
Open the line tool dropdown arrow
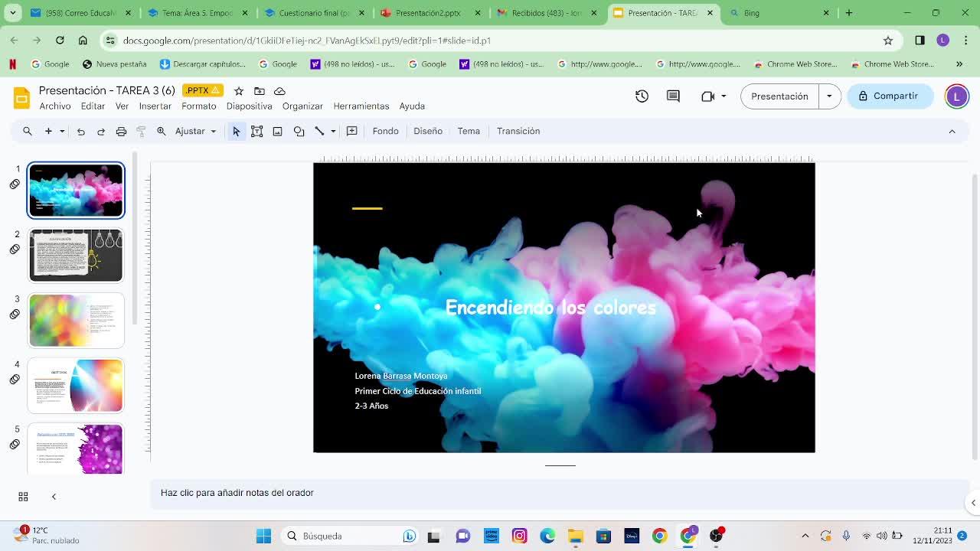point(333,132)
